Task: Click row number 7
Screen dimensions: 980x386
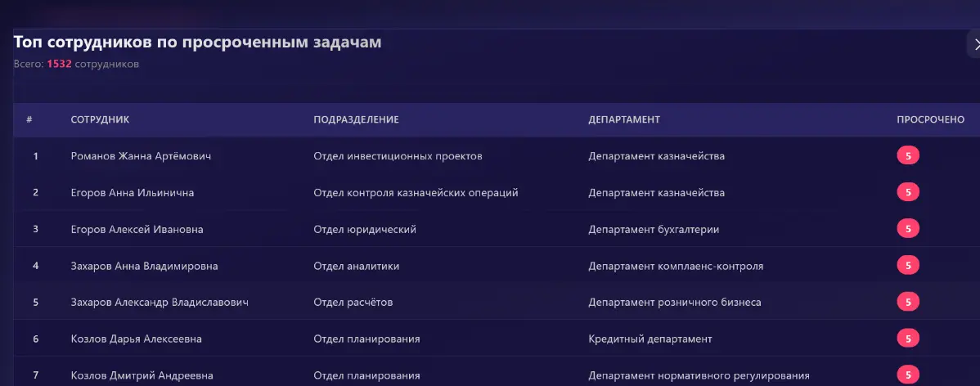Action: (x=36, y=376)
